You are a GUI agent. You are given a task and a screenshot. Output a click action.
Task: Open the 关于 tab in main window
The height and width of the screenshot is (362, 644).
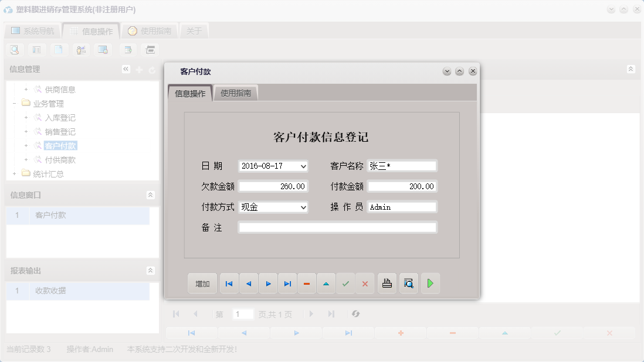coord(194,30)
